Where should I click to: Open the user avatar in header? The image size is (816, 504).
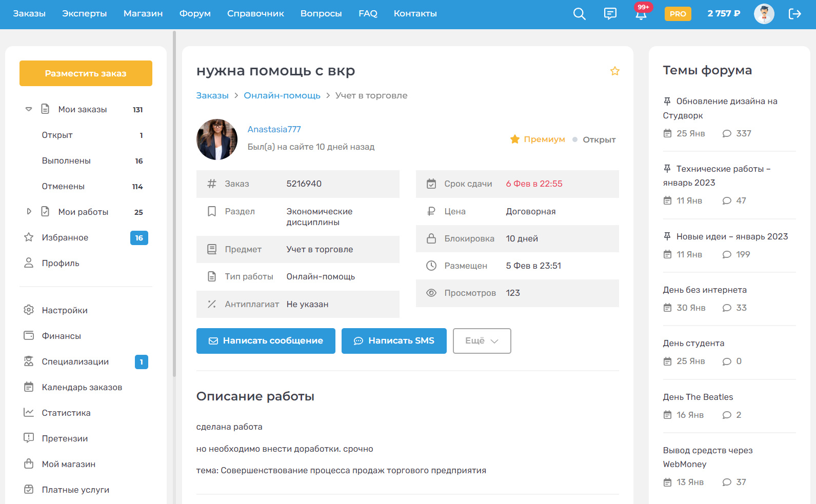click(x=764, y=14)
